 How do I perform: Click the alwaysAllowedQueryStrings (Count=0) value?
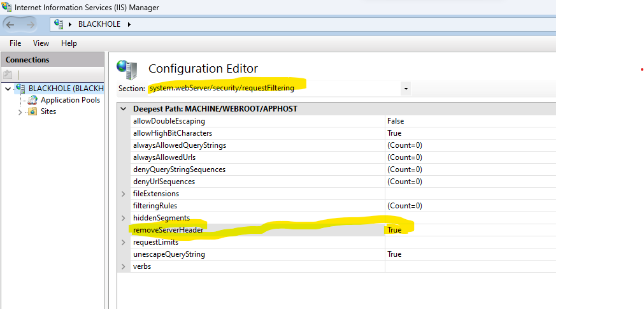coord(404,145)
